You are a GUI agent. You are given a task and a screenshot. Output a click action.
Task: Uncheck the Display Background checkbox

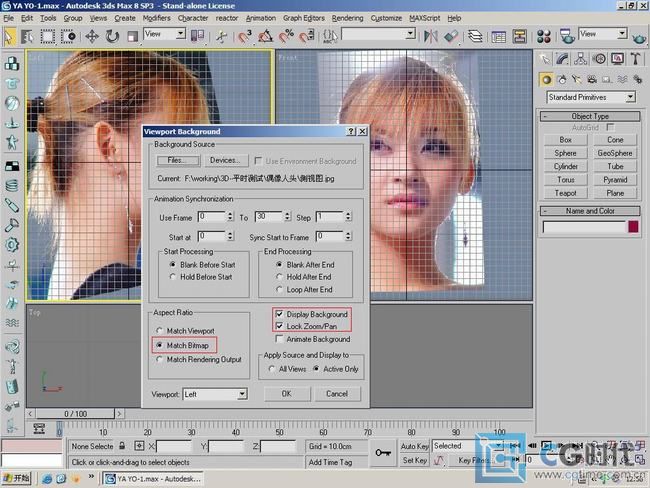pyautogui.click(x=279, y=314)
